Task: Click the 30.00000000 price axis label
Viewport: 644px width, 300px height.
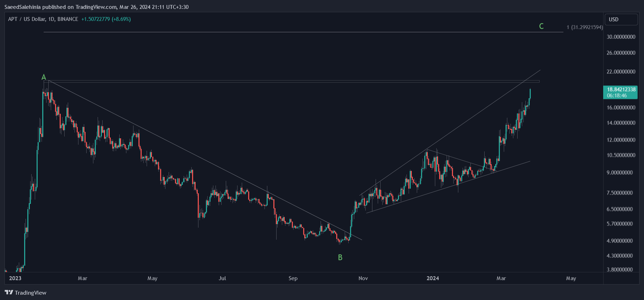Action: tap(621, 37)
